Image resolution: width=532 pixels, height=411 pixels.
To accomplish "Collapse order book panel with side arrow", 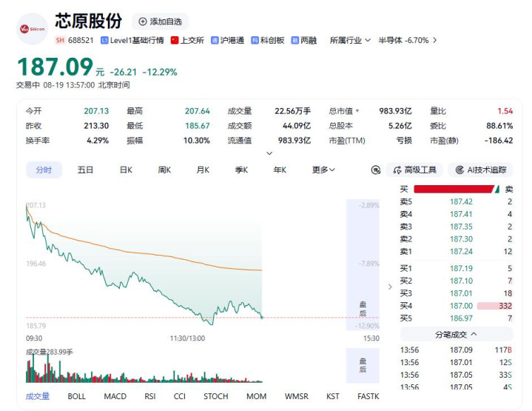I will [390, 287].
